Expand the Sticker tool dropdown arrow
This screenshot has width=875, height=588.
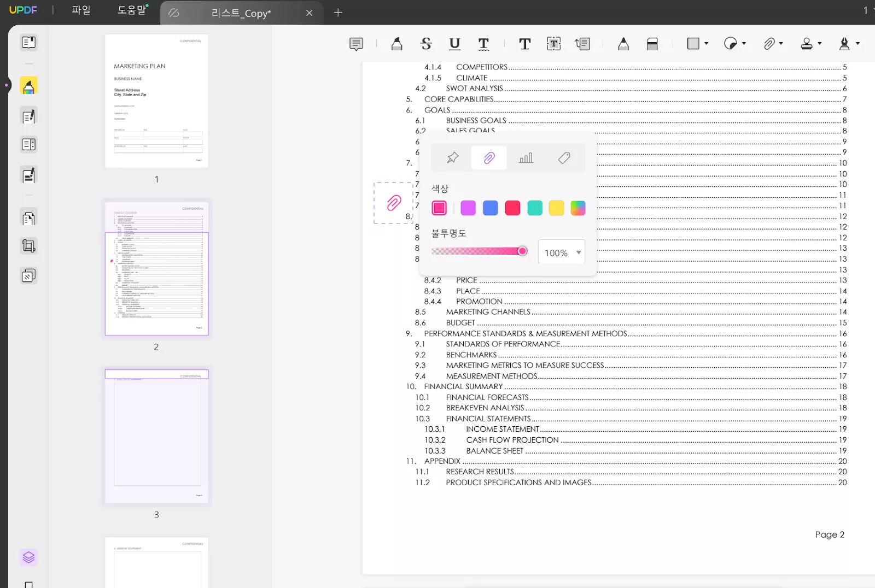[744, 44]
